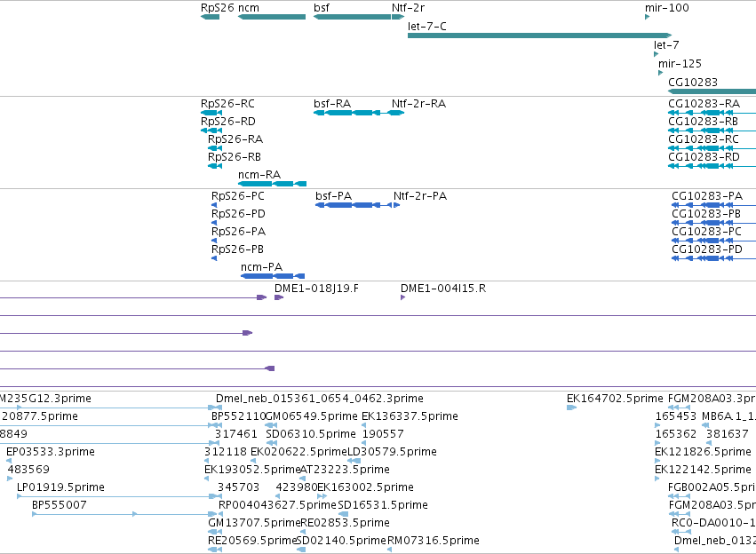Viewport: 756px width, 554px height.
Task: Select the EK163002.5prime EST arrows
Action: point(322,496)
